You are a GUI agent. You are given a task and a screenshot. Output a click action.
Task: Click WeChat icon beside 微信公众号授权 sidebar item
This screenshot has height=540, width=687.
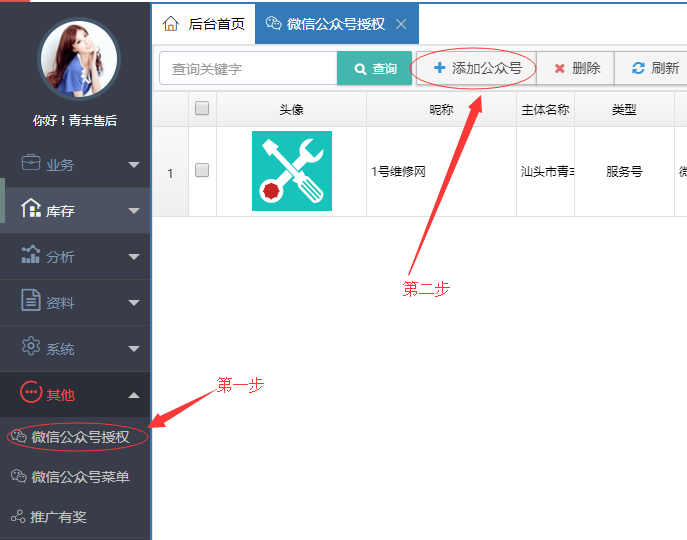[18, 436]
